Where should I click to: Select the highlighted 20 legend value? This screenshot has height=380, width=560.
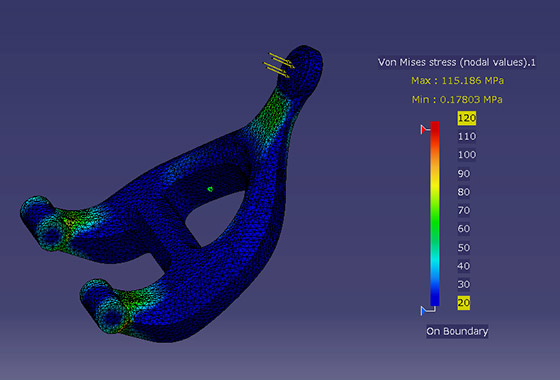coord(464,302)
